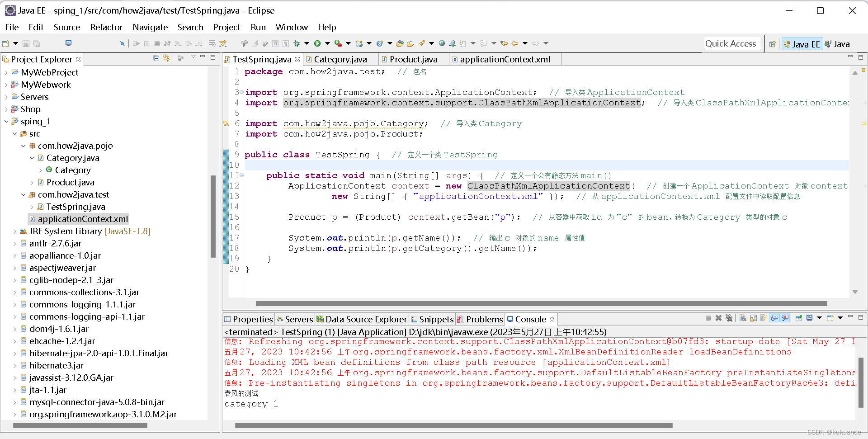Click Display Selected Console monitor icon
This screenshot has width=868, height=439.
pos(809,318)
